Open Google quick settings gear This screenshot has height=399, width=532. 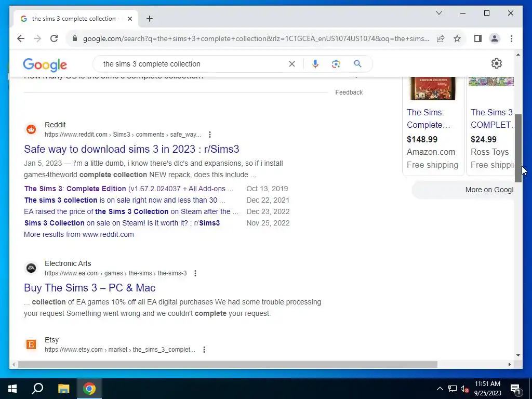pos(496,63)
